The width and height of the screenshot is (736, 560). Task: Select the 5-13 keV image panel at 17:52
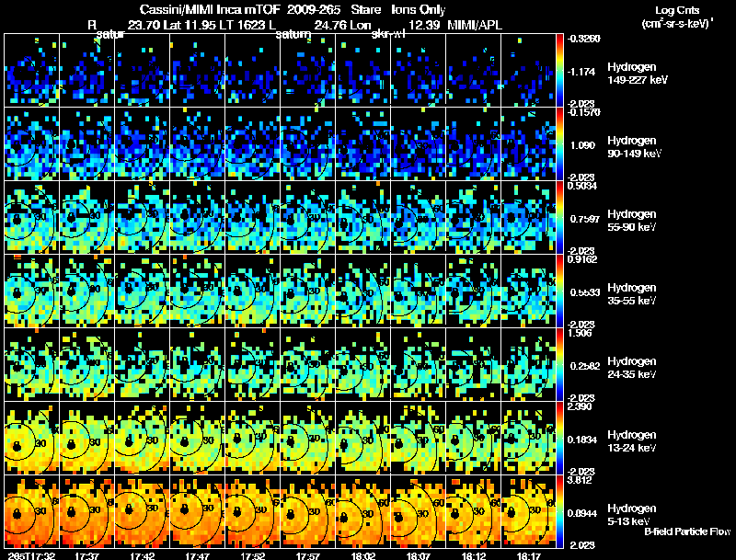pyautogui.click(x=252, y=511)
